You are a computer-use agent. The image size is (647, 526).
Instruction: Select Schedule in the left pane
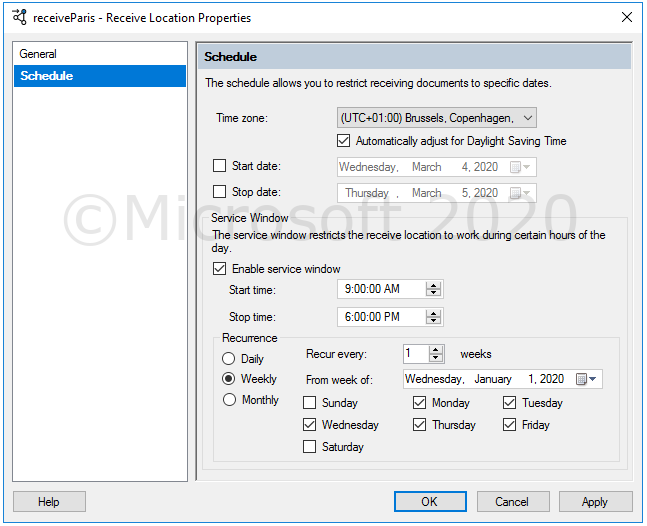[x=100, y=76]
